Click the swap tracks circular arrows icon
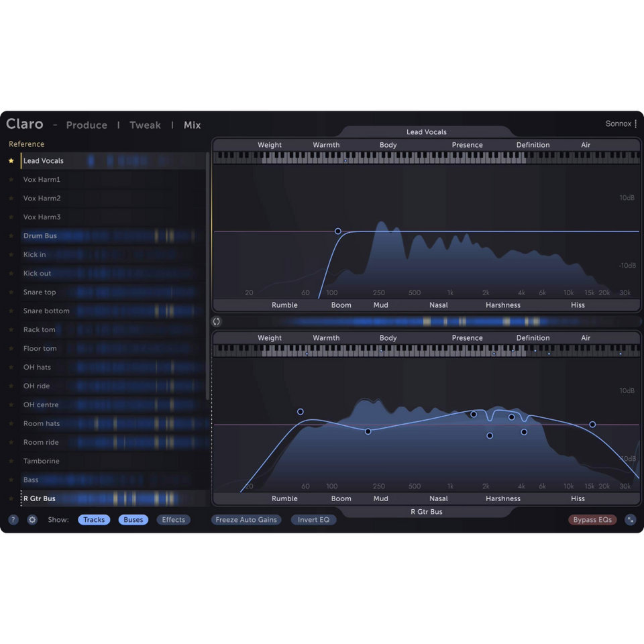 tap(217, 322)
